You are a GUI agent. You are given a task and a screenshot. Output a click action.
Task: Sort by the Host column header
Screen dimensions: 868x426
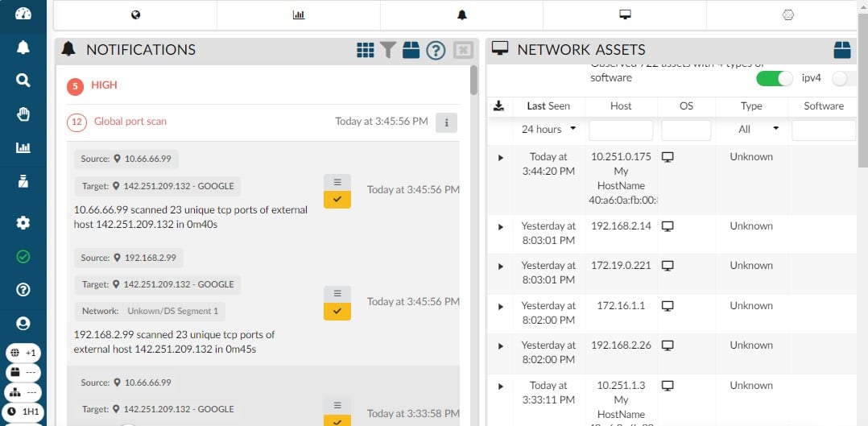[x=621, y=105]
